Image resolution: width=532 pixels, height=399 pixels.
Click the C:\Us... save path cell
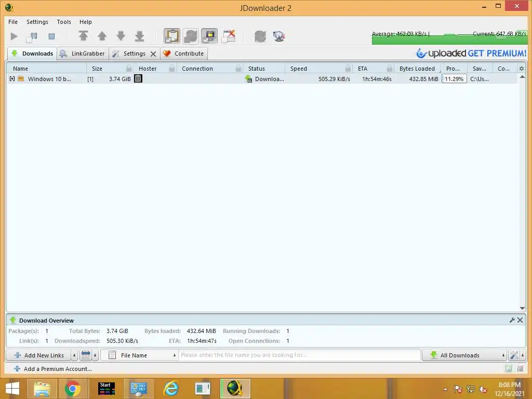tap(480, 79)
